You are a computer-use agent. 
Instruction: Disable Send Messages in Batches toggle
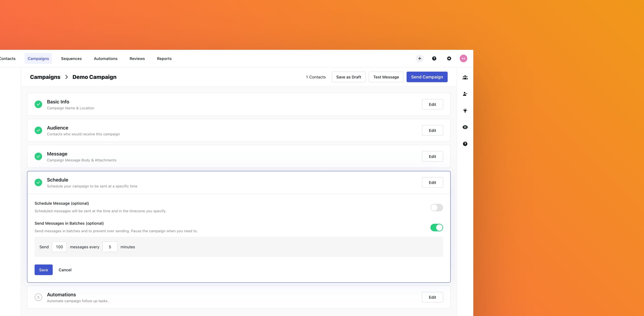pos(437,228)
